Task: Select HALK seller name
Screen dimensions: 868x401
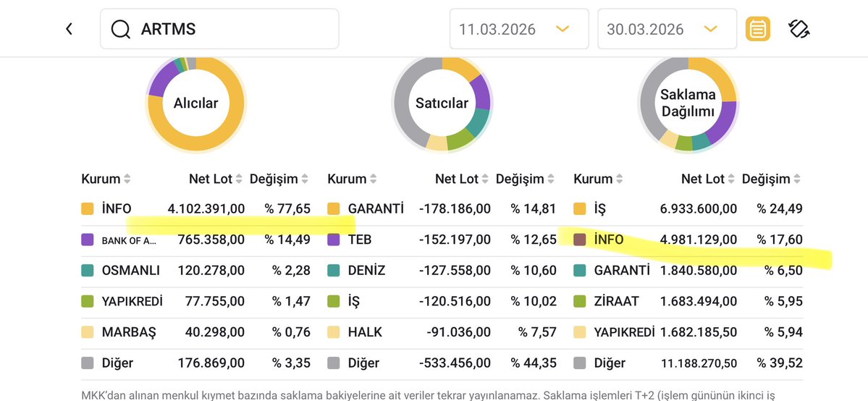Action: (366, 332)
